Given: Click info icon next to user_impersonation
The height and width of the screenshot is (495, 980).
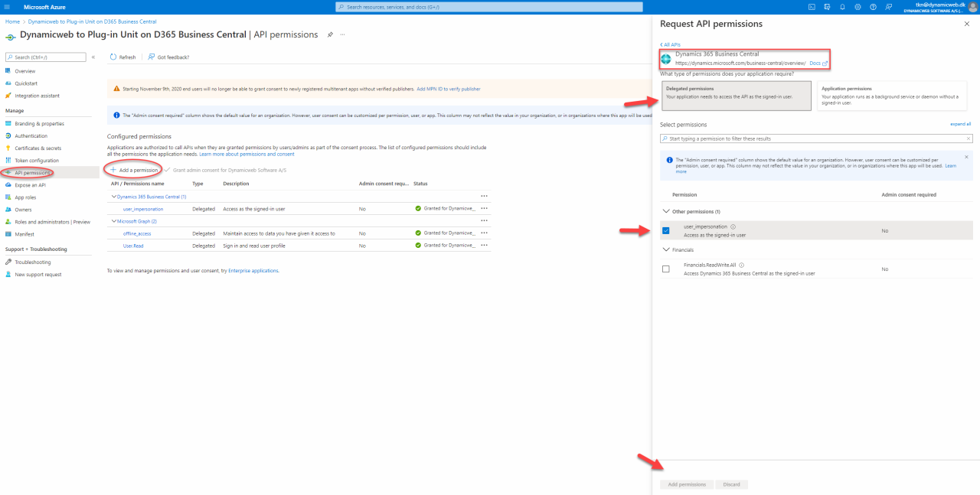Looking at the screenshot, I should coord(733,226).
